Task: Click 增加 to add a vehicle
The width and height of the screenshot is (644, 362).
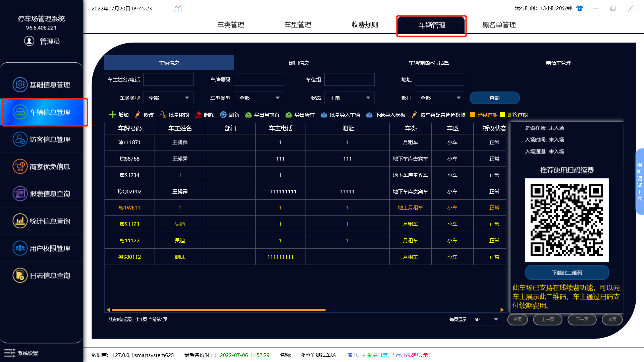Action: [119, 115]
